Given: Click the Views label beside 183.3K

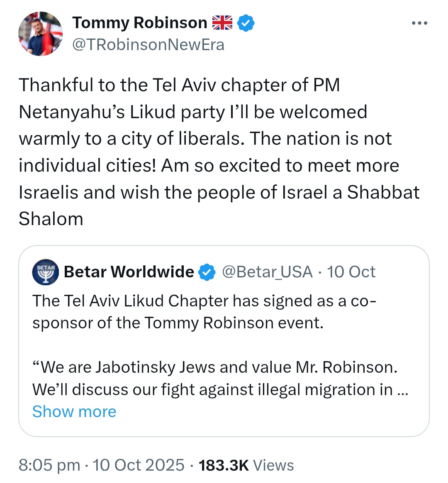Looking at the screenshot, I should click(x=274, y=465).
